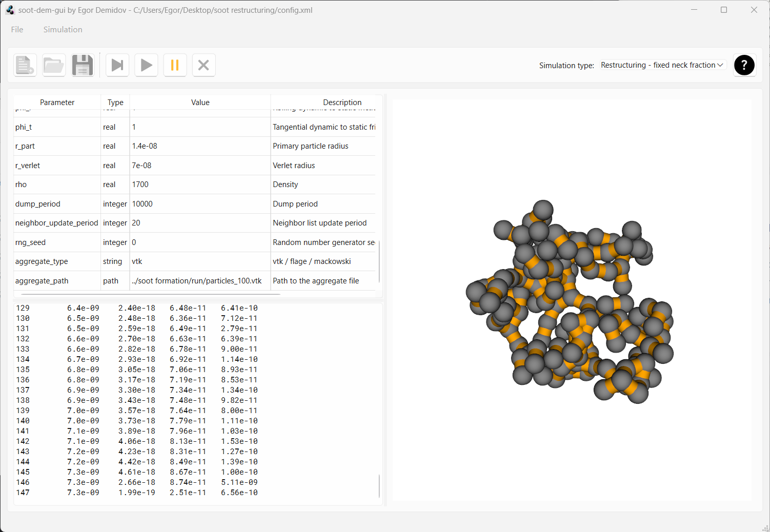The height and width of the screenshot is (532, 770).
Task: Click the 'Density' description cell
Action: 286,185
